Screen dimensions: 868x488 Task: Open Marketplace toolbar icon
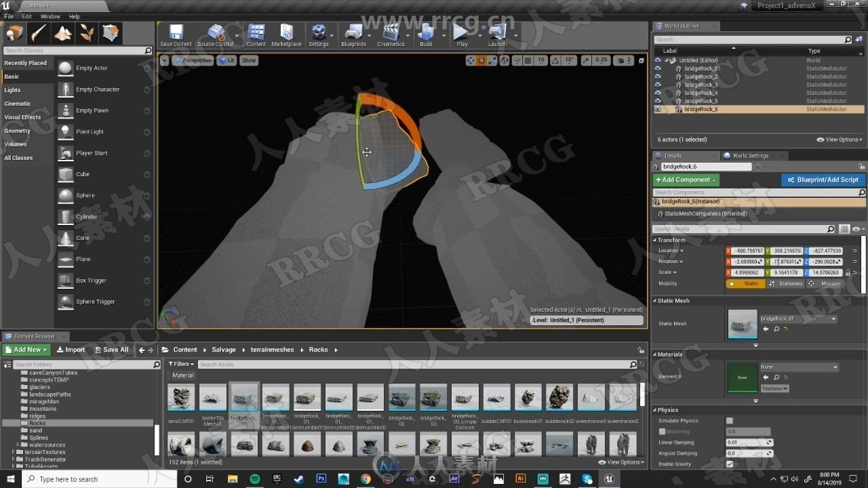tap(286, 35)
